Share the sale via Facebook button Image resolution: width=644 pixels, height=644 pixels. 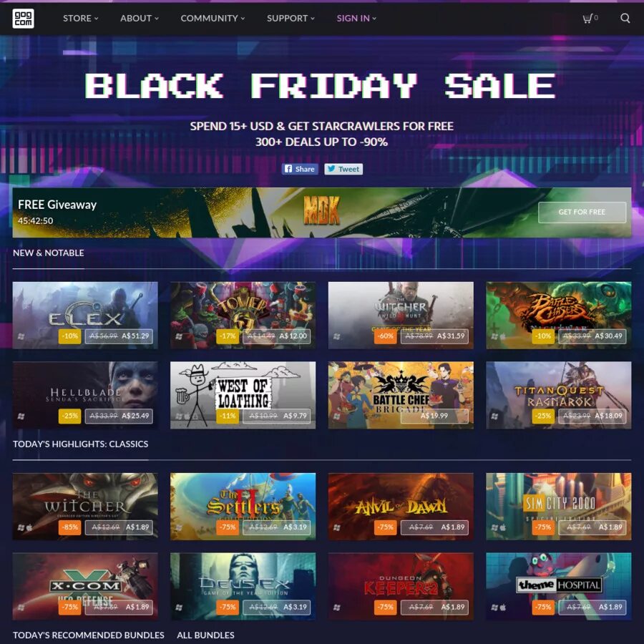pos(300,169)
